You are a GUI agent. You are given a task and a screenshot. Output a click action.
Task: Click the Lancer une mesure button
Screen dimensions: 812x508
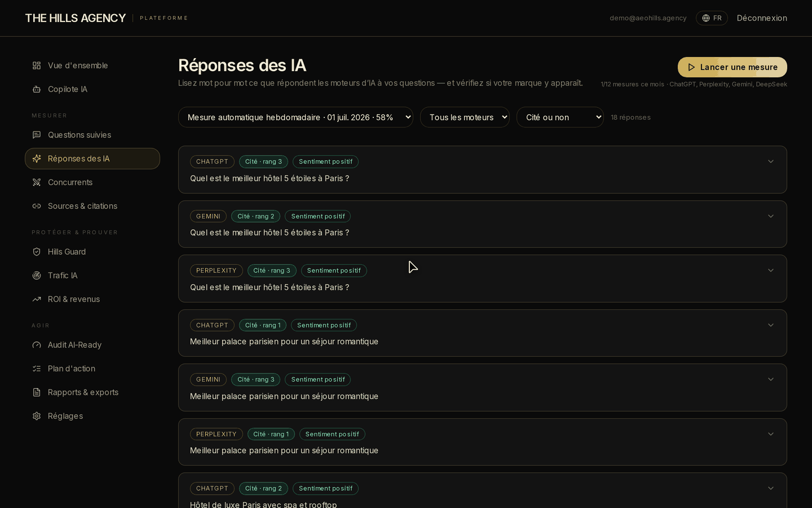732,67
